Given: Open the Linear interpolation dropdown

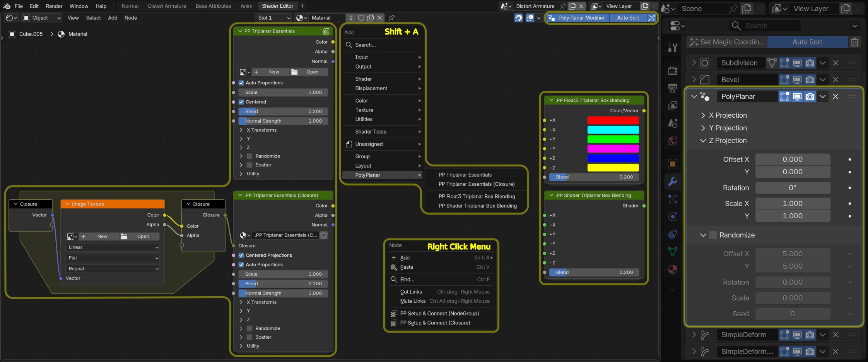Looking at the screenshot, I should click(113, 247).
